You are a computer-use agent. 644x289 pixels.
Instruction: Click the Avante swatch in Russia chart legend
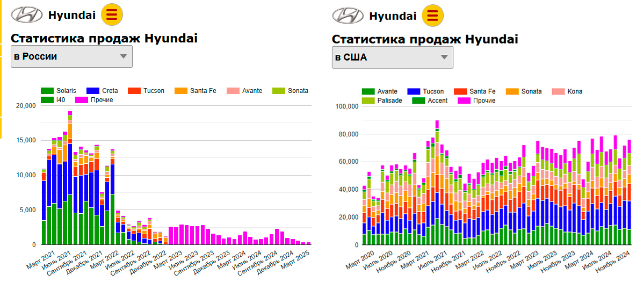tap(234, 91)
